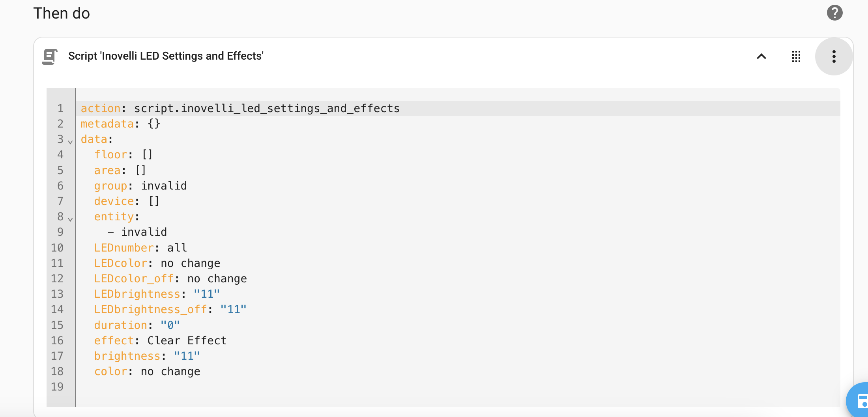Click the LEDnumber value 'all'
The image size is (868, 417).
pyautogui.click(x=177, y=248)
